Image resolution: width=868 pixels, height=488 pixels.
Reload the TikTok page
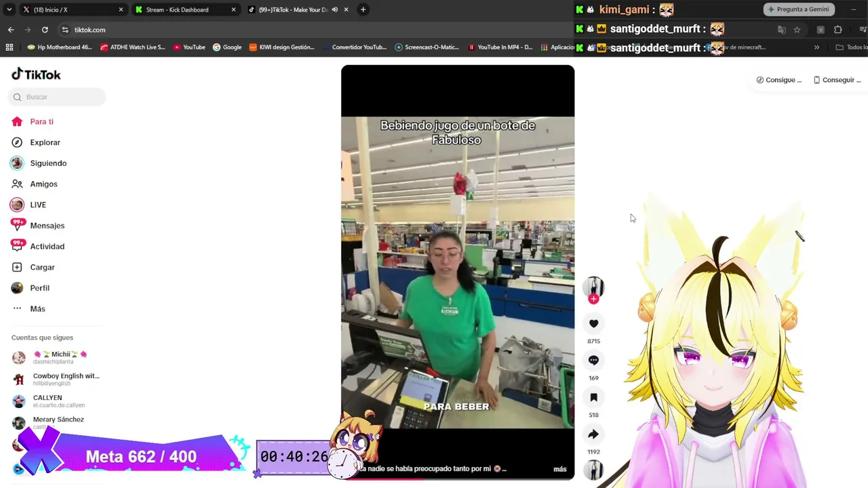[x=45, y=30]
